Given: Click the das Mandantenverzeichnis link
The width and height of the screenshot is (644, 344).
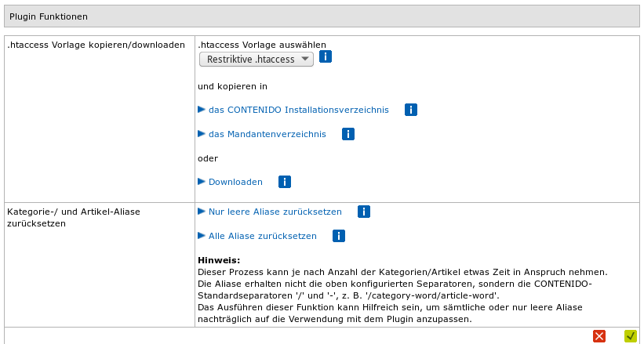Looking at the screenshot, I should 267,135.
